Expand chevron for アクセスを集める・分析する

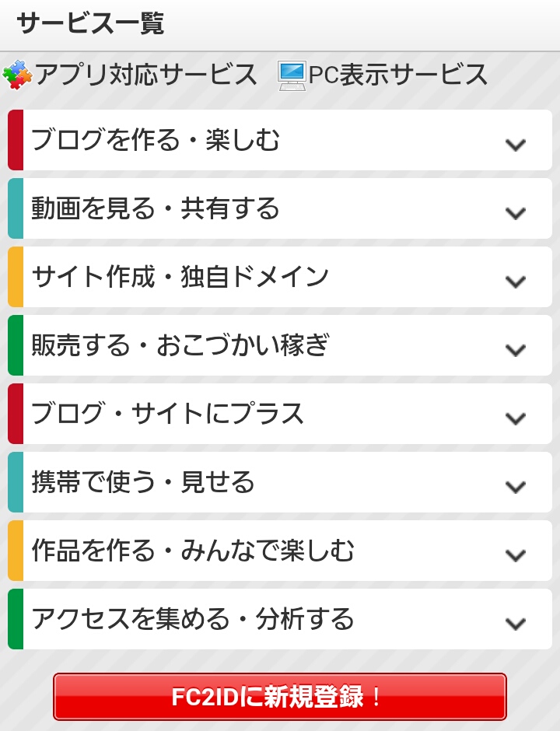click(x=515, y=624)
